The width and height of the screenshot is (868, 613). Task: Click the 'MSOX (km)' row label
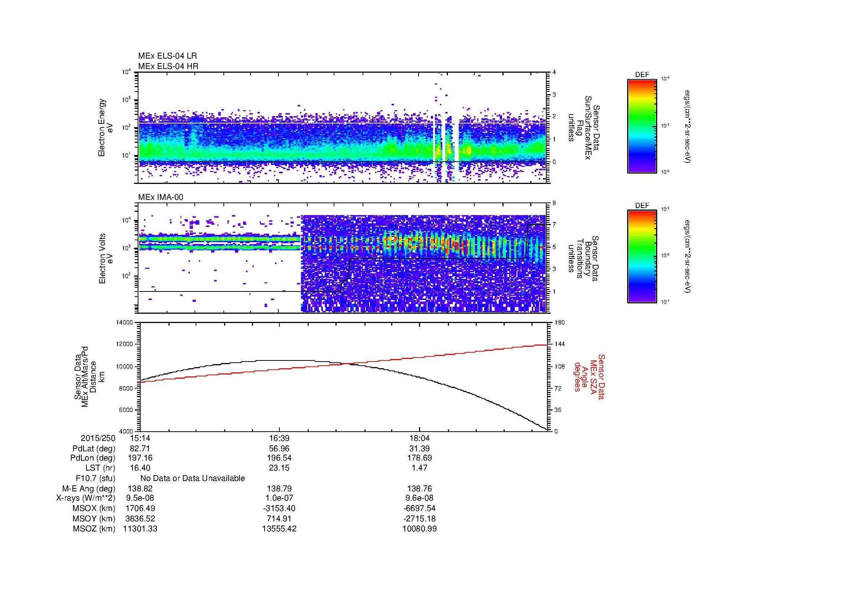pyautogui.click(x=94, y=508)
